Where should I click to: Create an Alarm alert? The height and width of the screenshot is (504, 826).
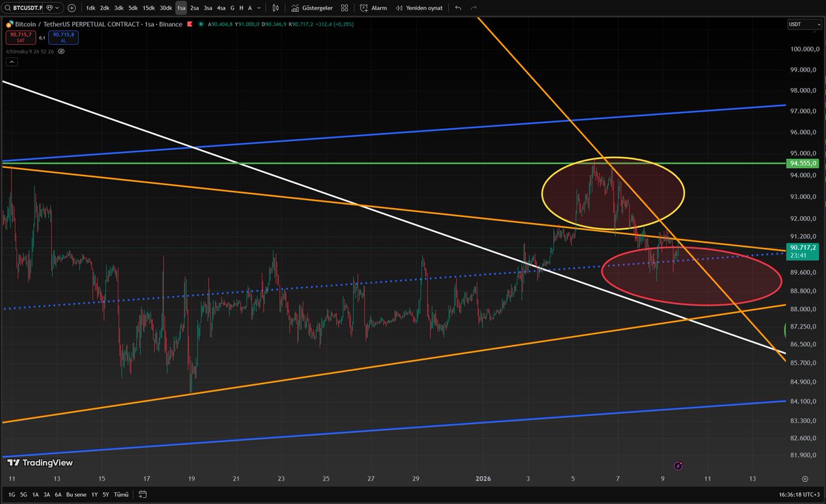(x=373, y=8)
